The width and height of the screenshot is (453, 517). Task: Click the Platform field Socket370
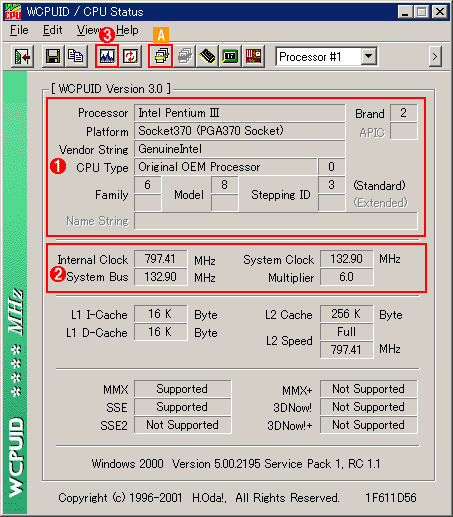[240, 131]
